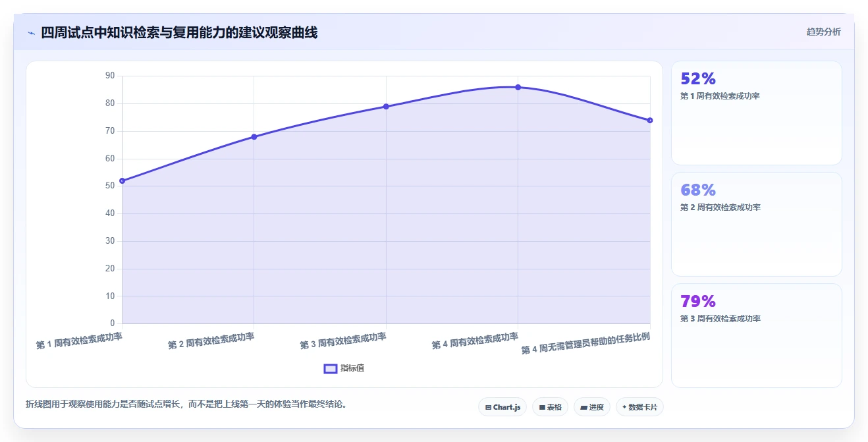Click the 第 3 周有效检索成功率 card caption
Image resolution: width=868 pixels, height=442 pixels.
[x=720, y=319]
